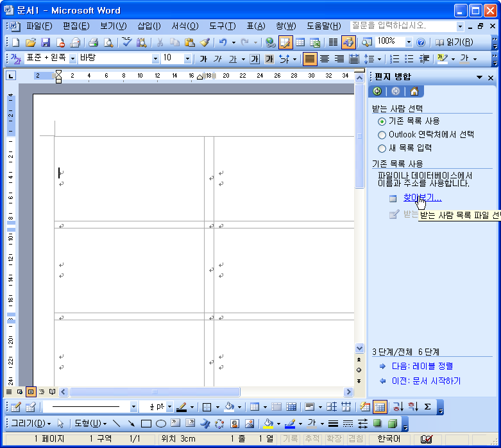The width and height of the screenshot is (501, 448).
Task: Click the Paste clipboard icon
Action: [x=190, y=42]
